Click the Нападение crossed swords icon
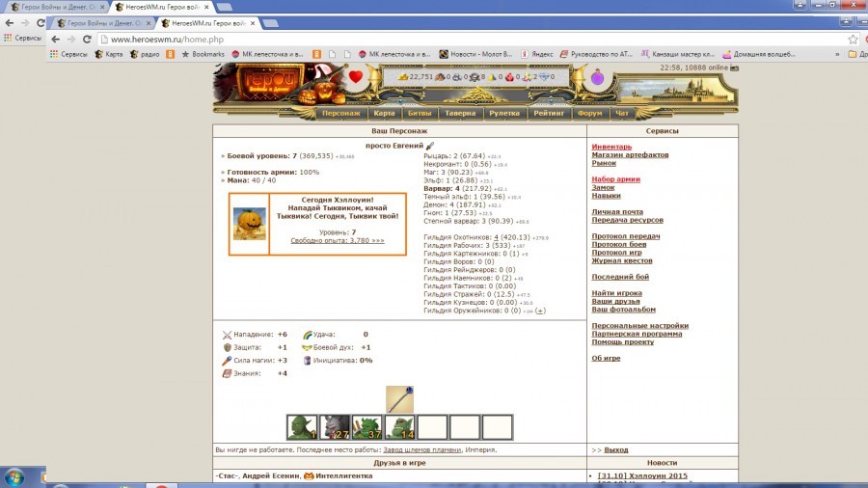868x488 pixels. 227,335
